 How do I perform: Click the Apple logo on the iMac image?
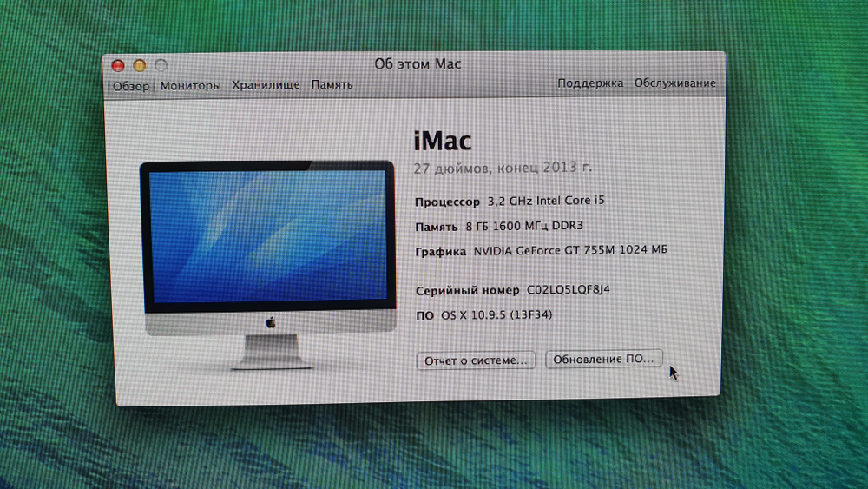pos(270,322)
